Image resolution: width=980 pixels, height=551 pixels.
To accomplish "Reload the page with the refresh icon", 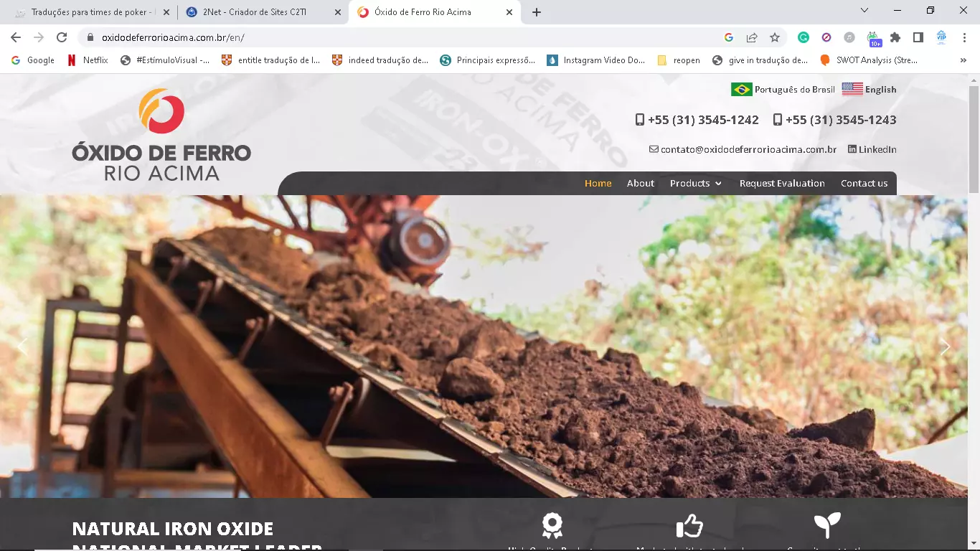I will [62, 37].
